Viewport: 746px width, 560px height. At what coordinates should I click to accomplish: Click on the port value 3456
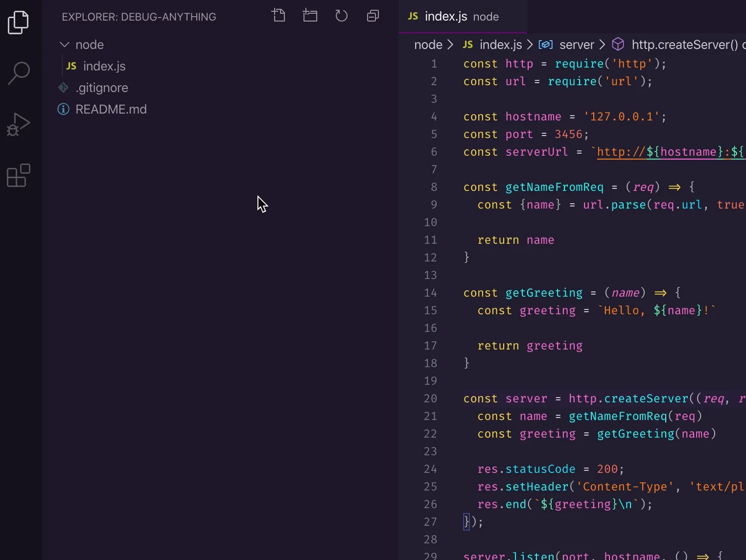pyautogui.click(x=568, y=134)
